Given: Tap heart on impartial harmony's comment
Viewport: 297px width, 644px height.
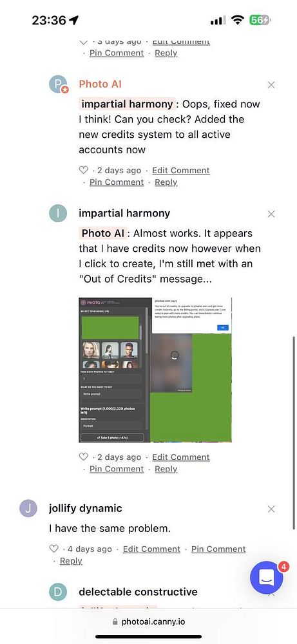Looking at the screenshot, I should click(x=83, y=457).
